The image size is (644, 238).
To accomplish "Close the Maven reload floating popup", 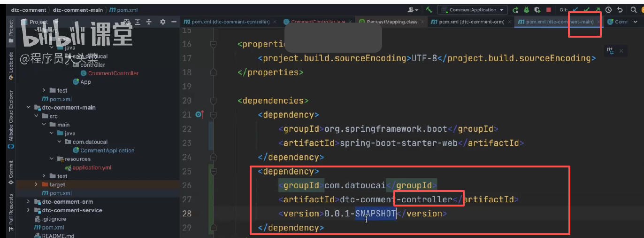I will pyautogui.click(x=621, y=50).
